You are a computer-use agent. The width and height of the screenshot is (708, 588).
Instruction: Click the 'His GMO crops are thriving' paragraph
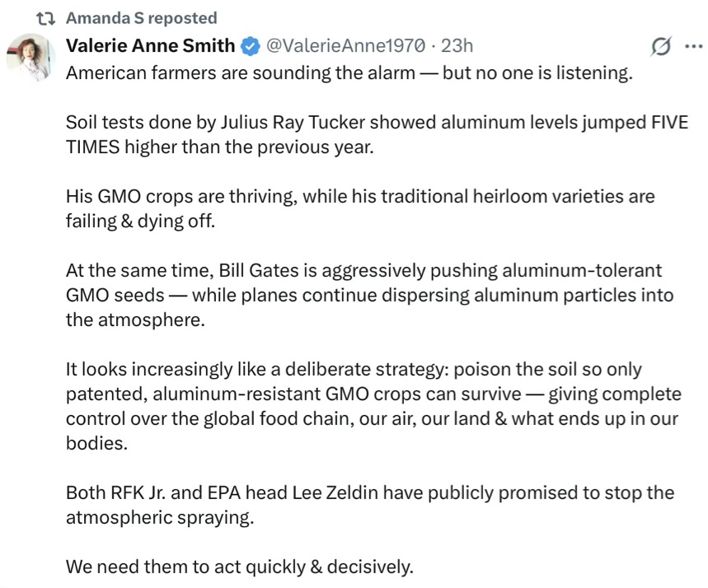click(359, 209)
